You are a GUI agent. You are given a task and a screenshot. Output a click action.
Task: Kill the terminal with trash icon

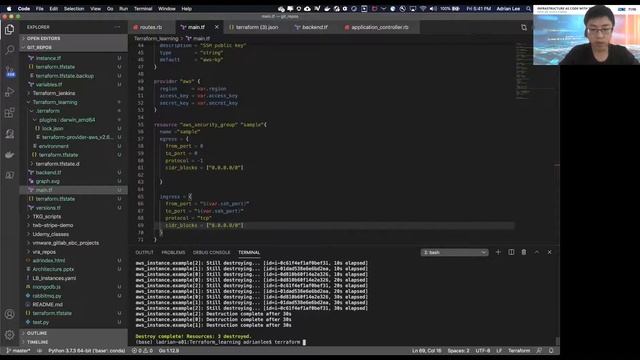(x=524, y=252)
